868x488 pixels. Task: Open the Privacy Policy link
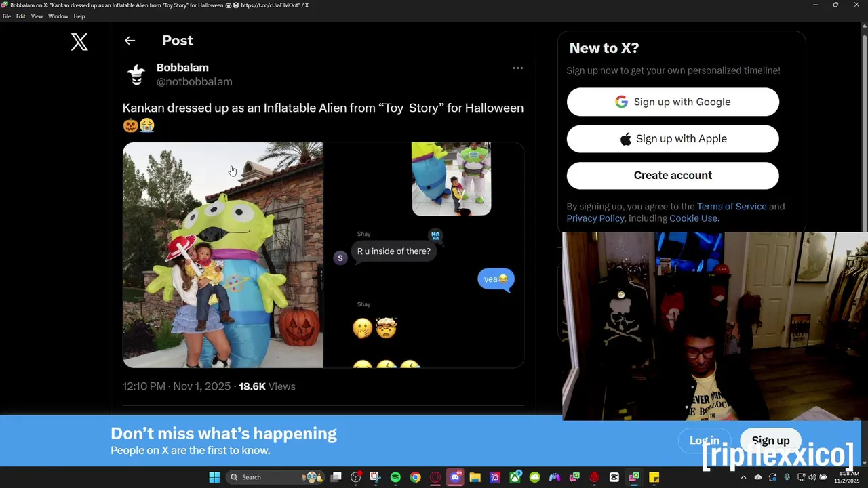[595, 218]
